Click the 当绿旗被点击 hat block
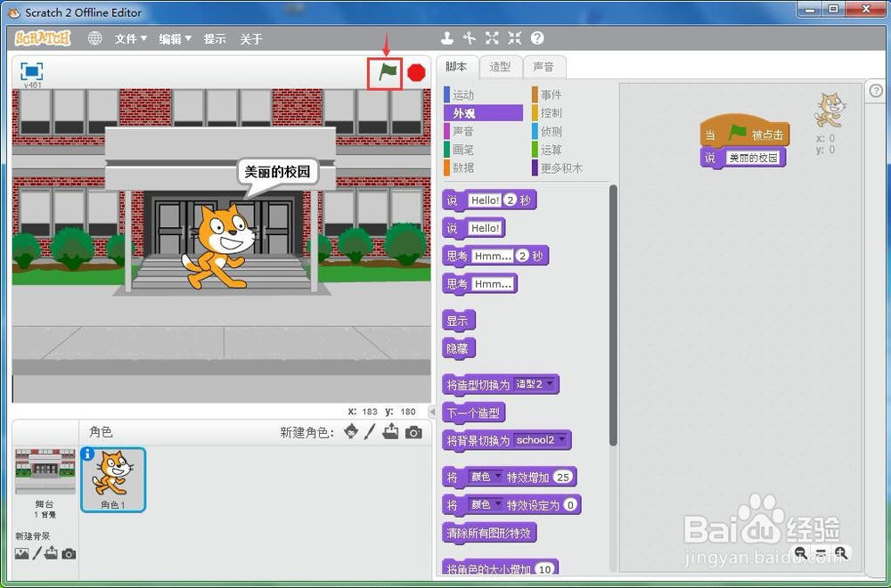Viewport: 891px width, 588px height. (745, 133)
